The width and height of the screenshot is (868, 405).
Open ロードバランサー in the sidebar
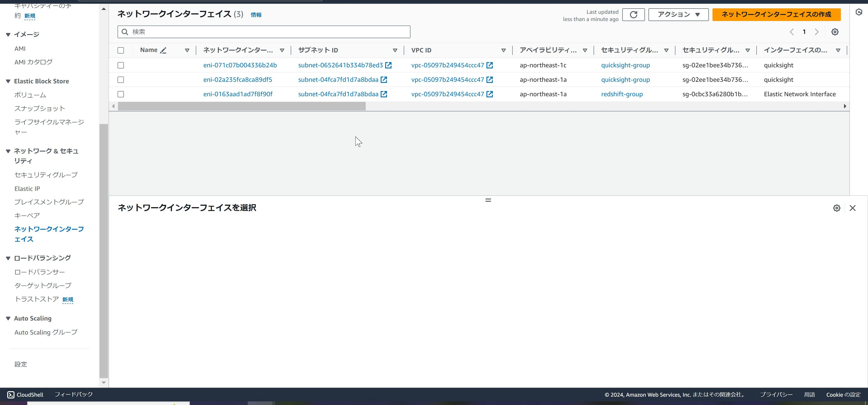click(x=39, y=272)
